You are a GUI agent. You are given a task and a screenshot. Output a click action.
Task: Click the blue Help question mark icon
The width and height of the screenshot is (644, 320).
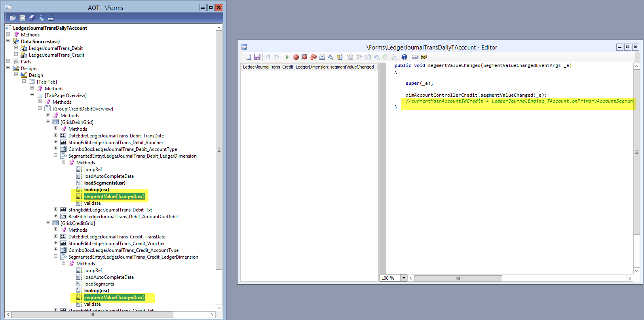coord(404,57)
